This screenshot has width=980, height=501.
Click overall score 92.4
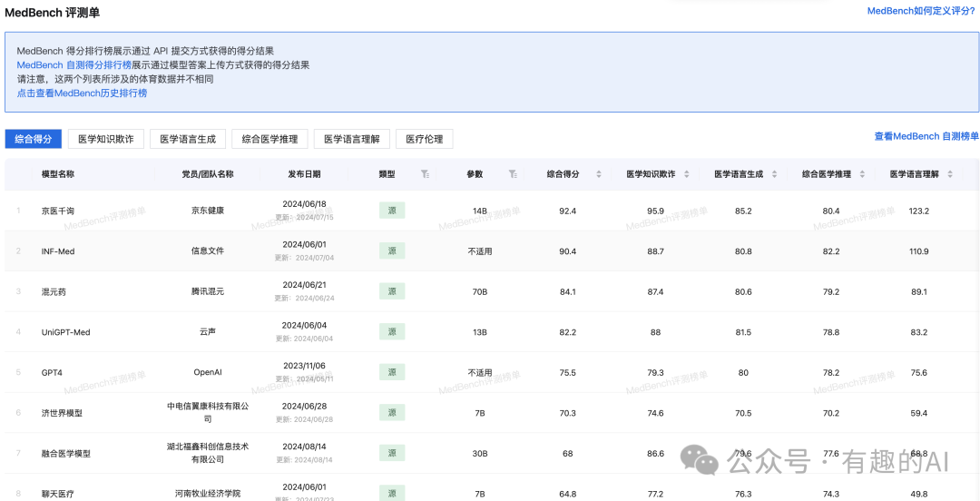point(567,211)
